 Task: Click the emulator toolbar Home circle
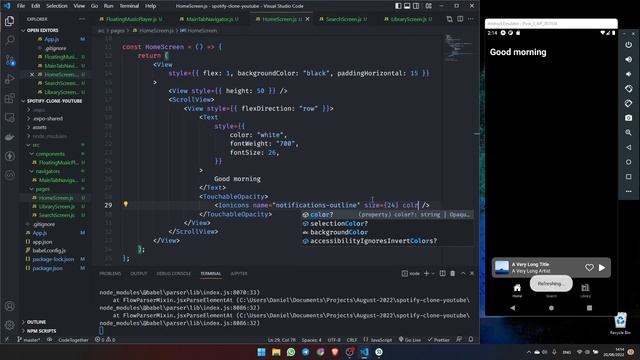(x=629, y=162)
